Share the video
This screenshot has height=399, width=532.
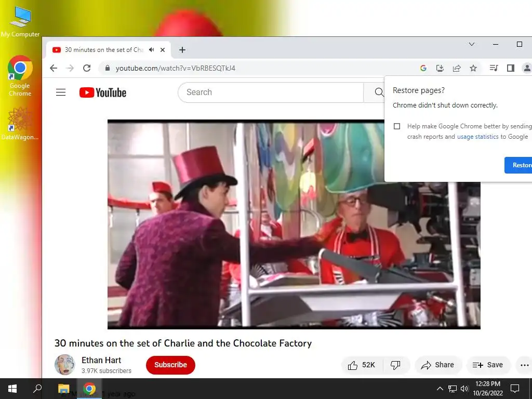[x=437, y=365]
